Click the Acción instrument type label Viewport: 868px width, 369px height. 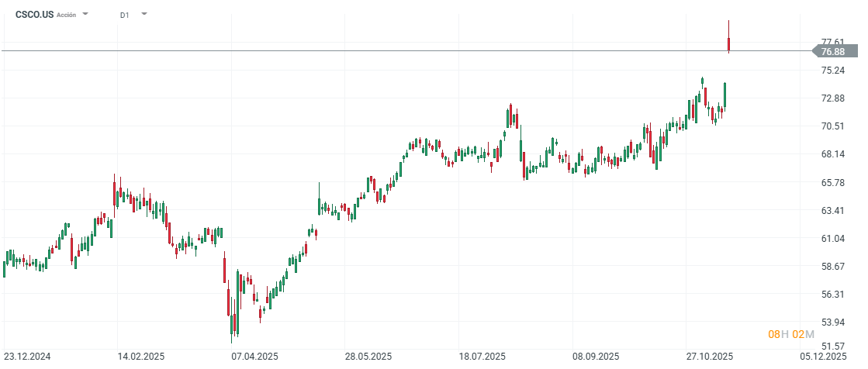[x=67, y=15]
